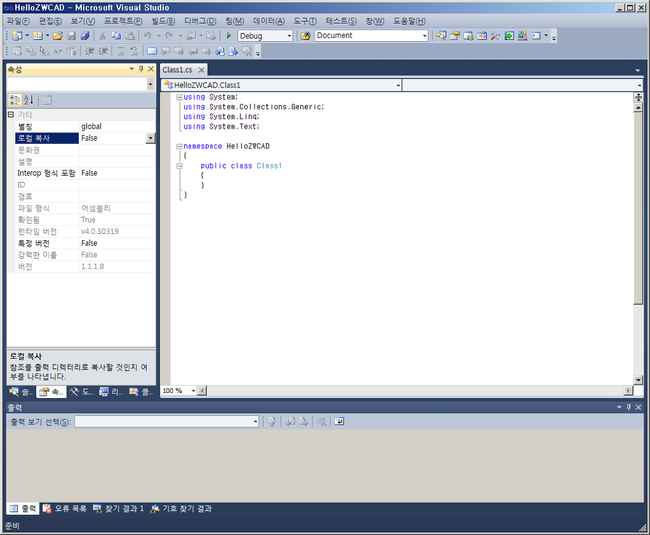
Task: Select the Interop 형식 포함 property row
Action: point(85,173)
